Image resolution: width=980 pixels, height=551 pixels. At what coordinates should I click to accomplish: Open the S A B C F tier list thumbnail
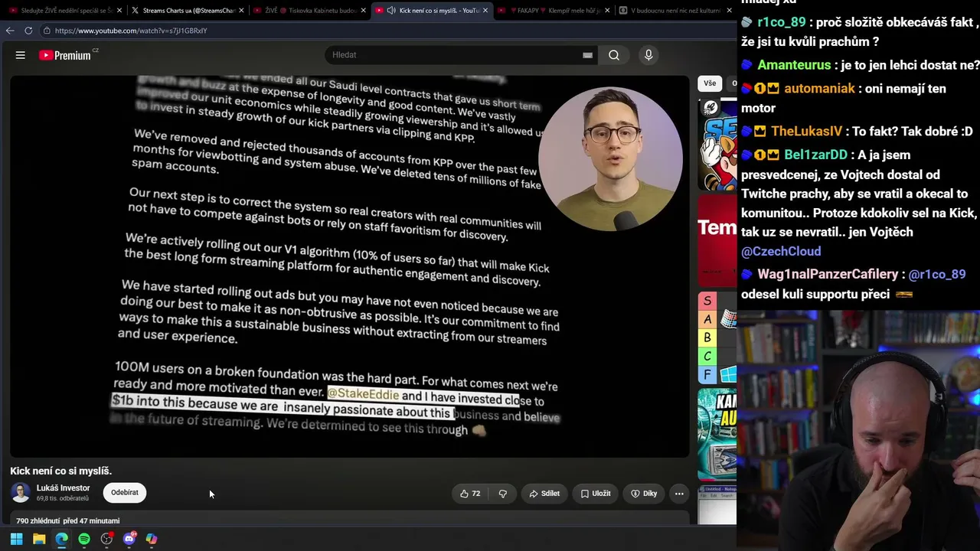click(717, 337)
